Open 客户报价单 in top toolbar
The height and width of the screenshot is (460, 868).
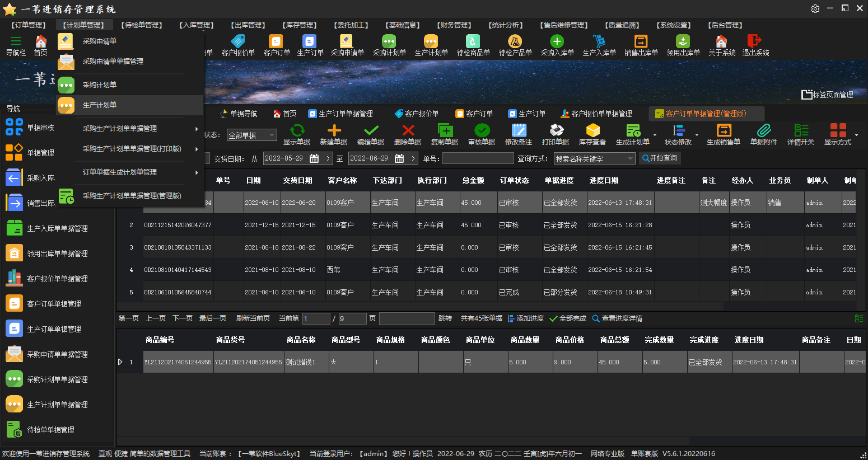pos(238,45)
